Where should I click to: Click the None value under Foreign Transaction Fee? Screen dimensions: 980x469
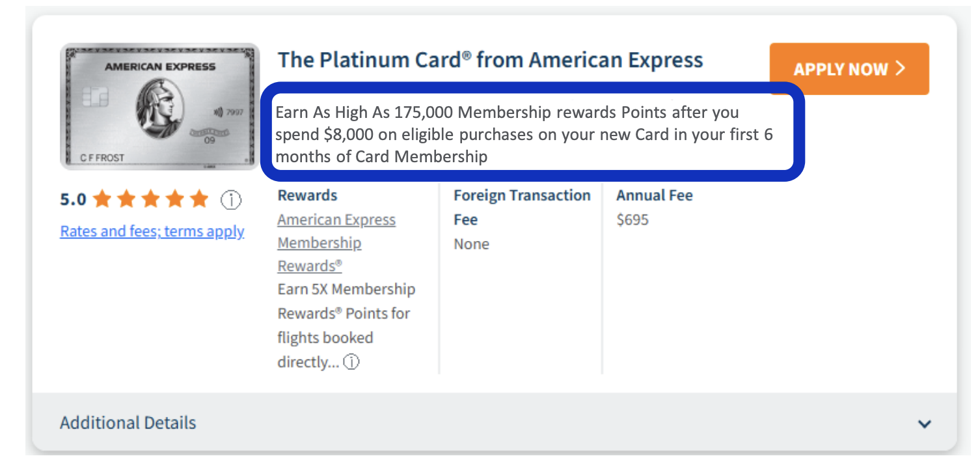(x=470, y=244)
